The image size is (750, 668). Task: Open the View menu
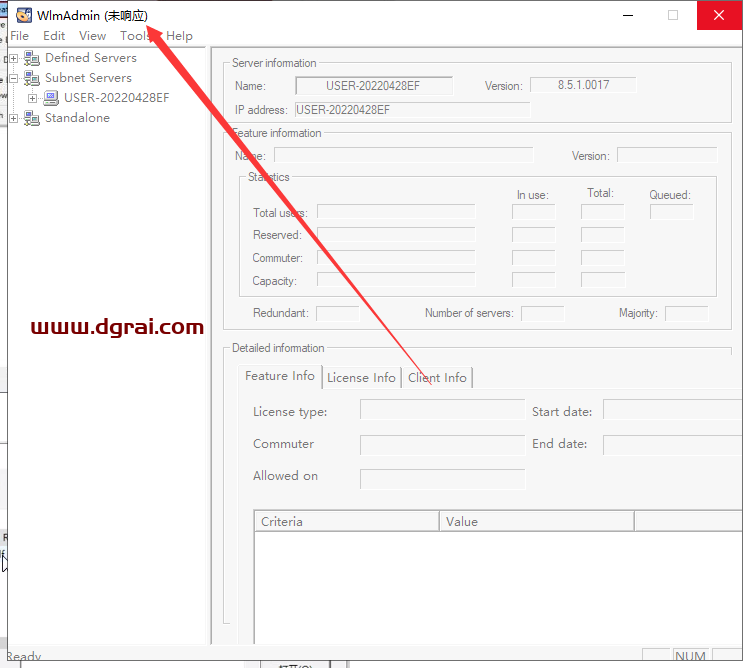click(x=92, y=36)
